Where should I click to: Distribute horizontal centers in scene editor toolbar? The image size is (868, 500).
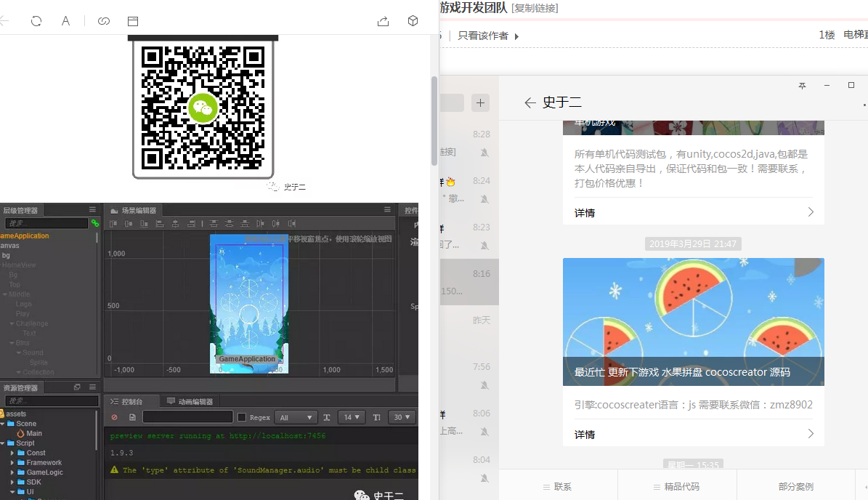(276, 224)
